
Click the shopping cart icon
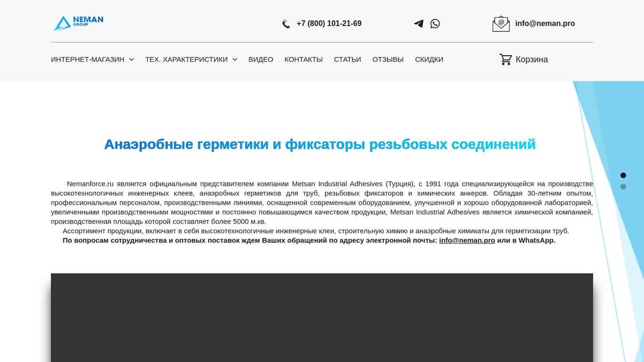[x=506, y=60]
